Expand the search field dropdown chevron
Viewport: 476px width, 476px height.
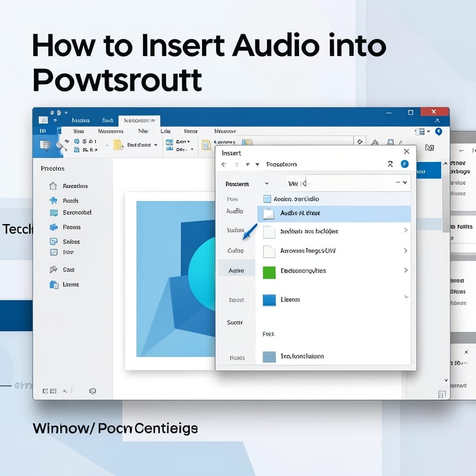point(405,182)
